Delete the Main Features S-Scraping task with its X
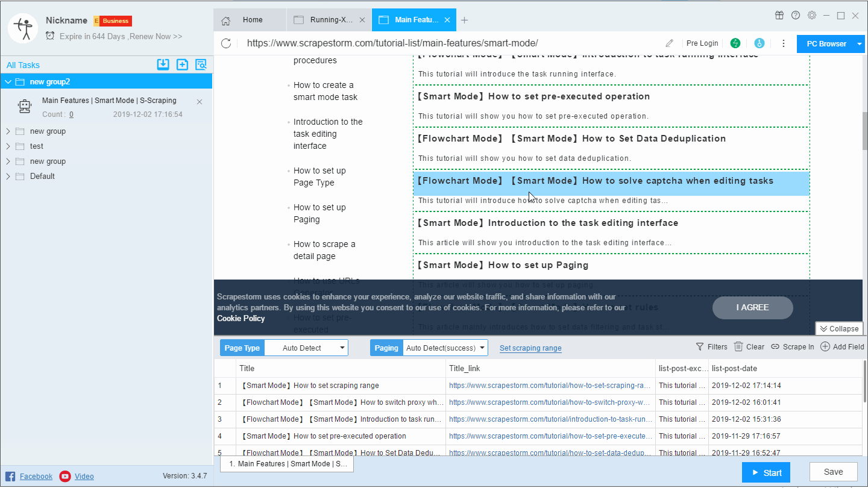868x488 pixels. [200, 102]
